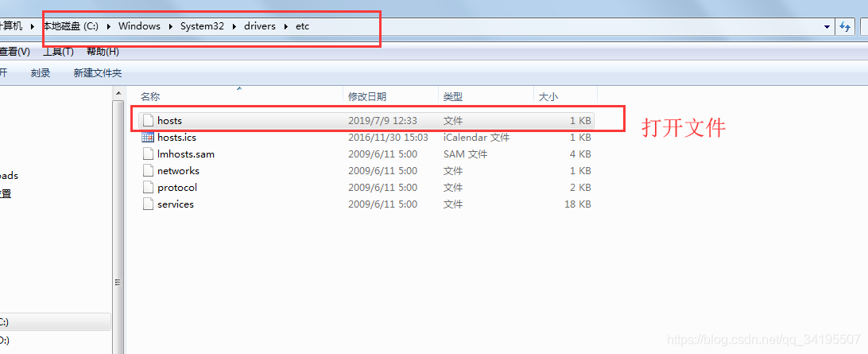Navigate to Windows folder in breadcrumb
868x354 pixels.
(x=140, y=26)
